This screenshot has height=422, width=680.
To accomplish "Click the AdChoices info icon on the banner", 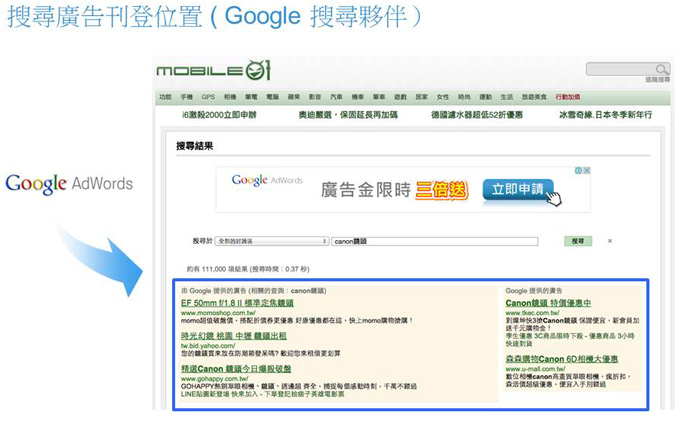I will point(578,170).
